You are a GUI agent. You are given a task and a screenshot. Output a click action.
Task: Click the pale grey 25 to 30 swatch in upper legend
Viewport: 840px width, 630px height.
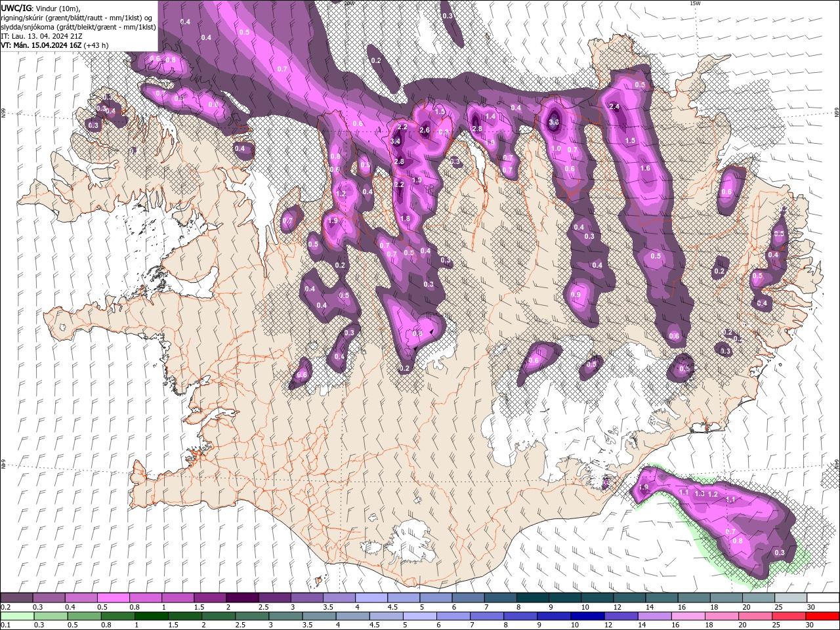pos(790,598)
